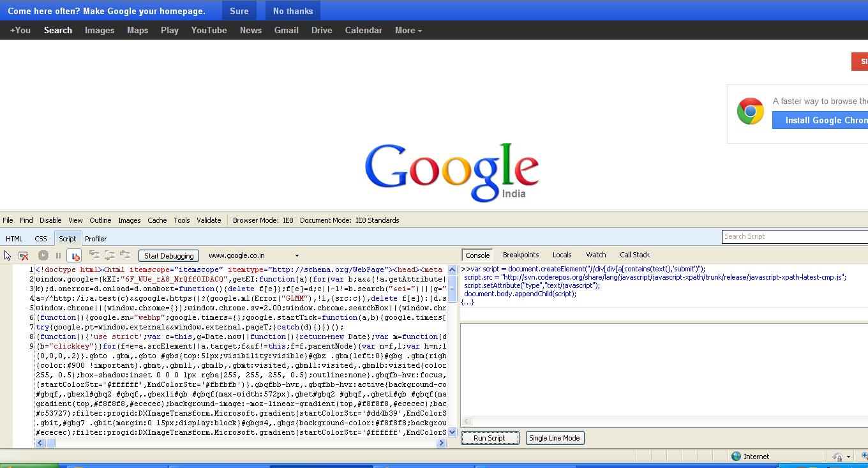This screenshot has height=468, width=868.
Task: Open the News link
Action: click(251, 30)
